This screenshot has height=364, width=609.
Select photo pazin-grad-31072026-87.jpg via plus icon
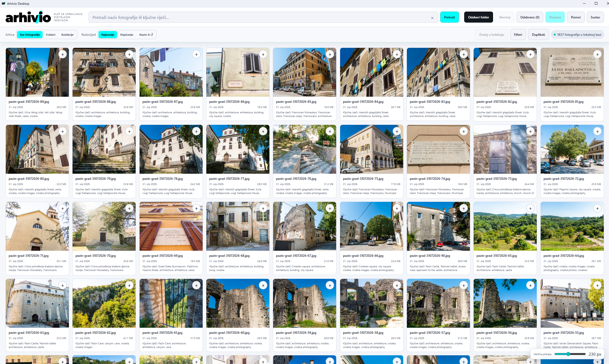196,54
